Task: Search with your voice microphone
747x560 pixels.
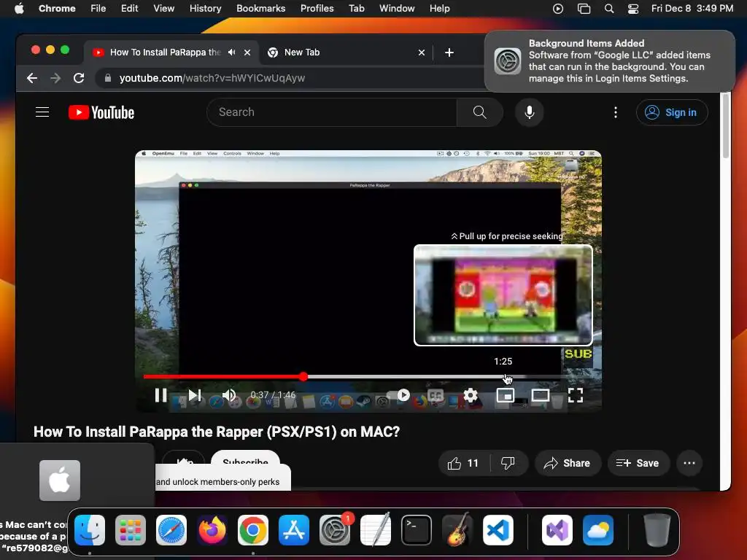Action: coord(530,112)
